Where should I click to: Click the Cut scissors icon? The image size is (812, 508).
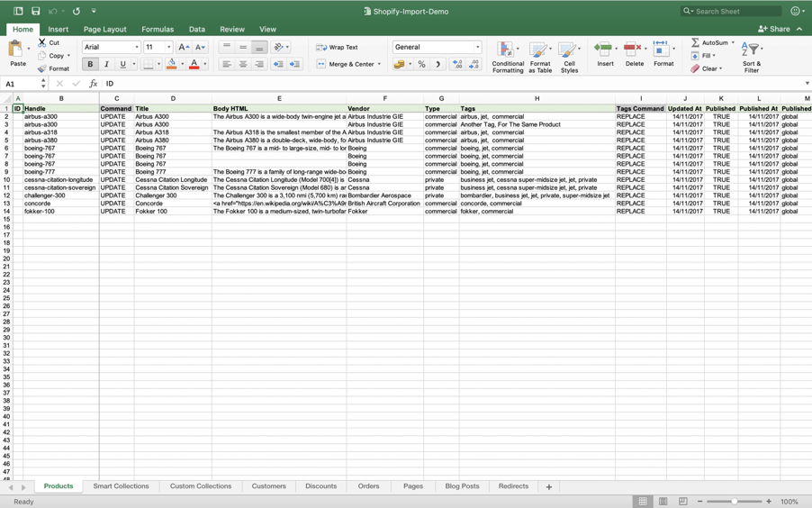point(42,42)
